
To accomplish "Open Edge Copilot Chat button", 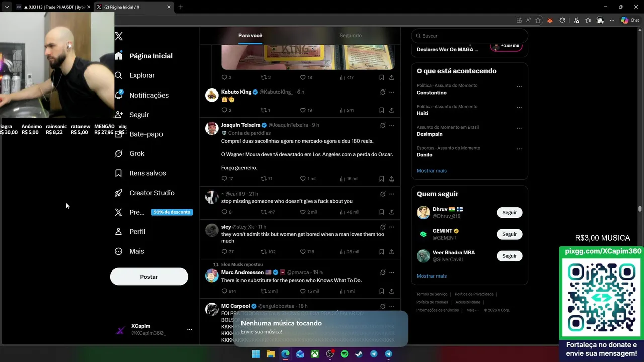I will [x=630, y=20].
